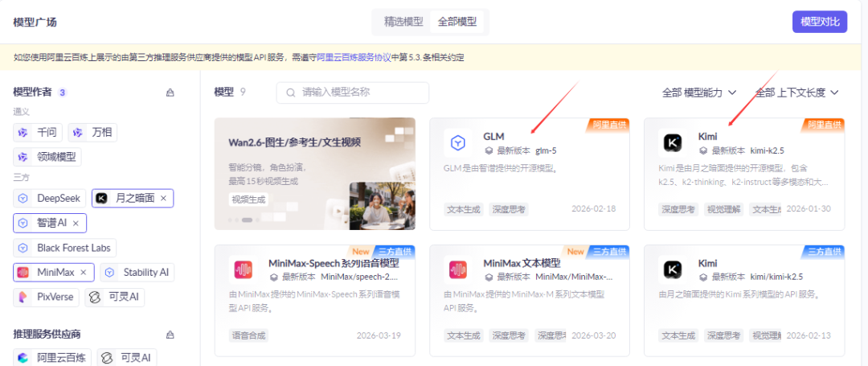The width and height of the screenshot is (868, 366).
Task: Click the glm-5 version label
Action: point(545,150)
